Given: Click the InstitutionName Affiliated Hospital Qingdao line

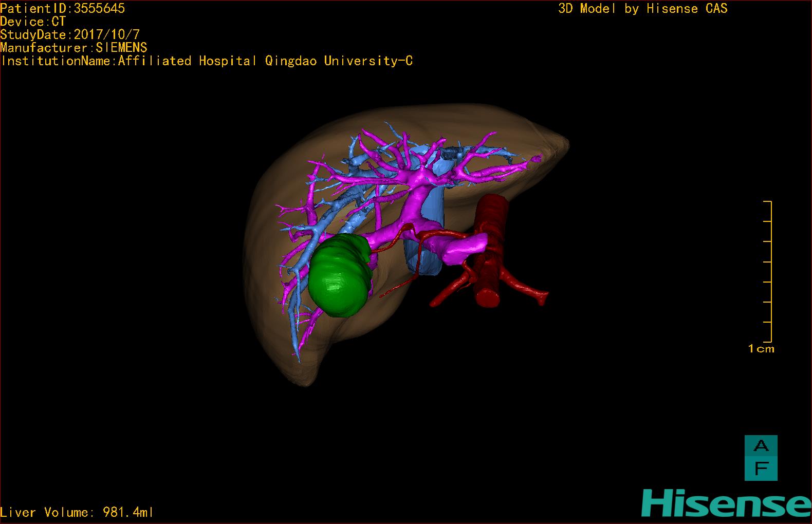Looking at the screenshot, I should point(207,61).
